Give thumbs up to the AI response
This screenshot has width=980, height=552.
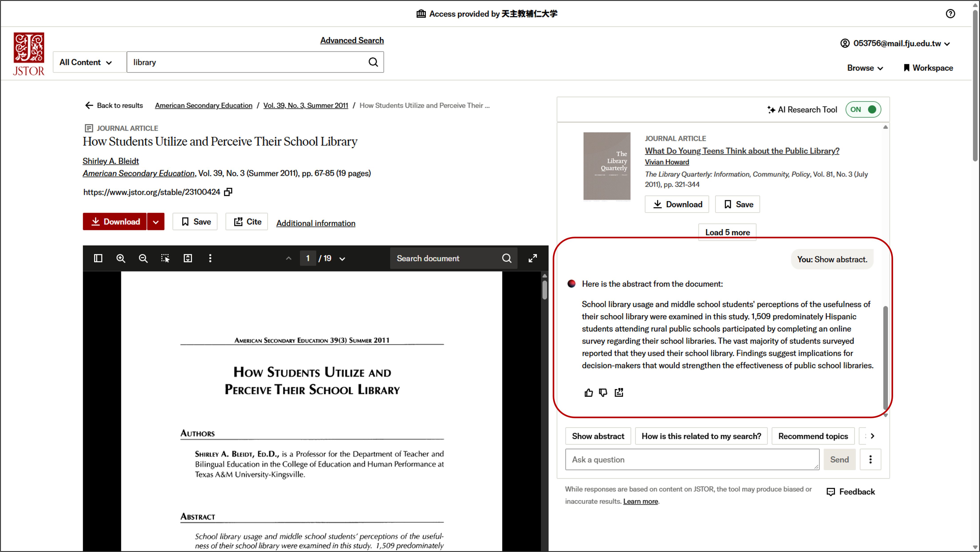[x=588, y=393]
